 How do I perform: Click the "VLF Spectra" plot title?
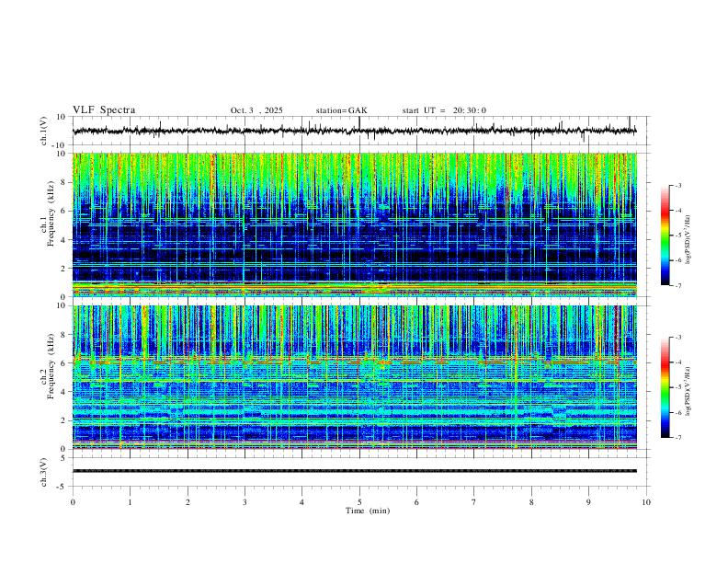coord(104,110)
